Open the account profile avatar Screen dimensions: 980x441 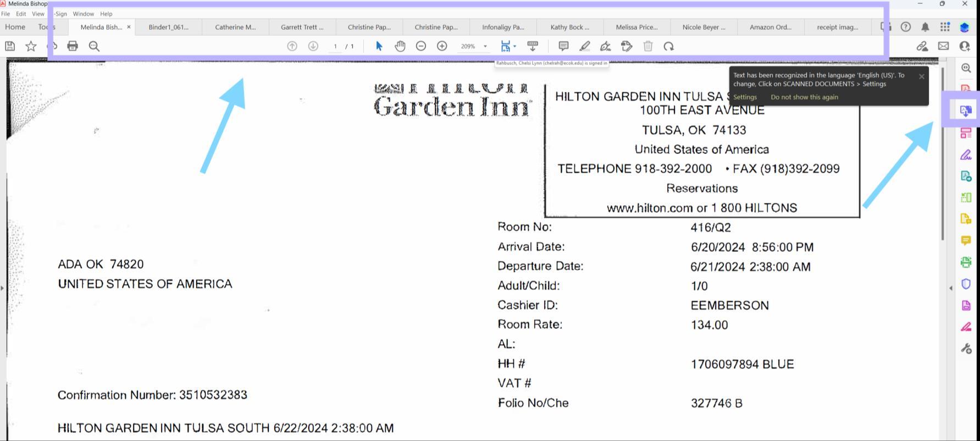(965, 27)
